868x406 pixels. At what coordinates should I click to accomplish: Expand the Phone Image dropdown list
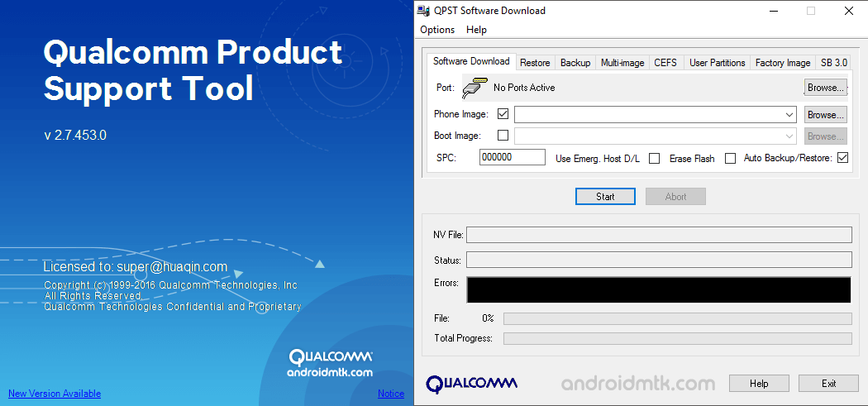point(789,115)
